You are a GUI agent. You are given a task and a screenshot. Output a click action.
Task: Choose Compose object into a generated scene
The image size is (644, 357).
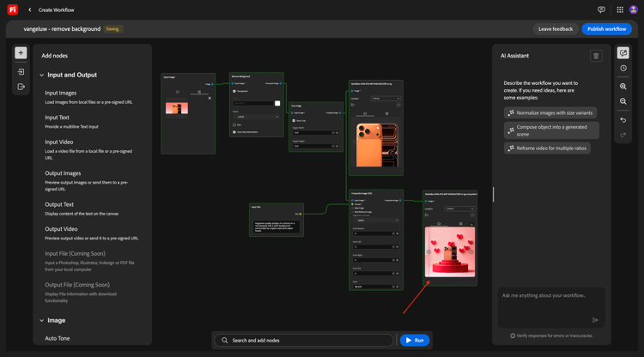pos(551,130)
